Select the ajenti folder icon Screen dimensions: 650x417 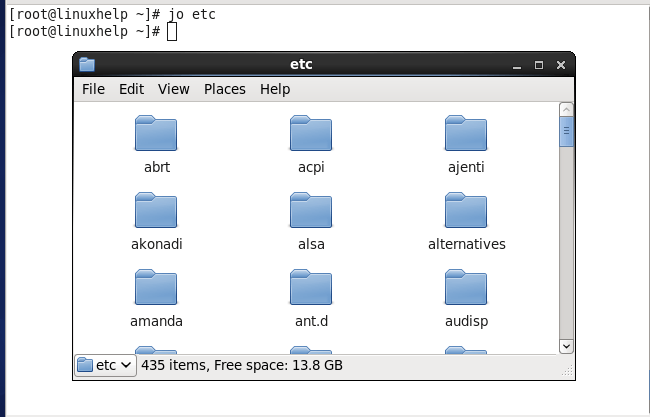466,133
